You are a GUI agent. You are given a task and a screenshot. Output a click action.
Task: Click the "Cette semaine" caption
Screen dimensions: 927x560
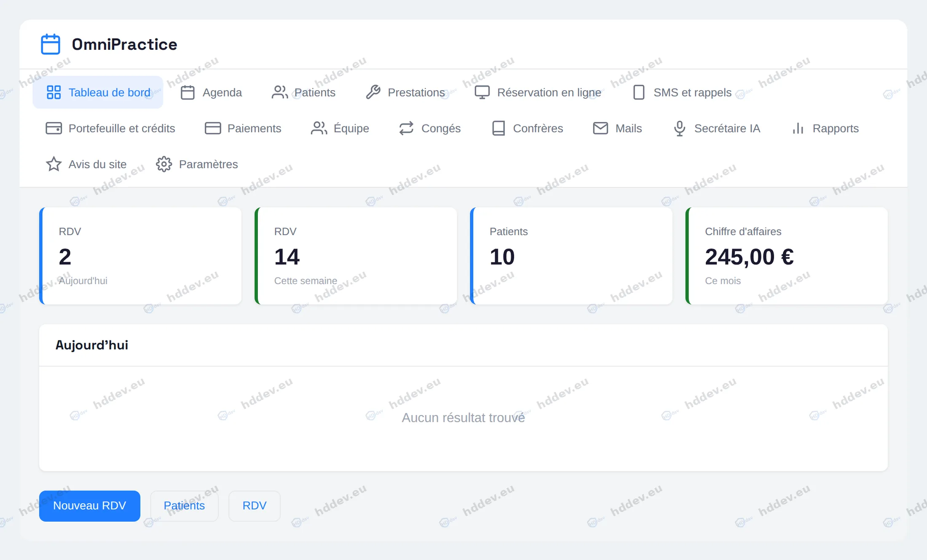coord(305,281)
